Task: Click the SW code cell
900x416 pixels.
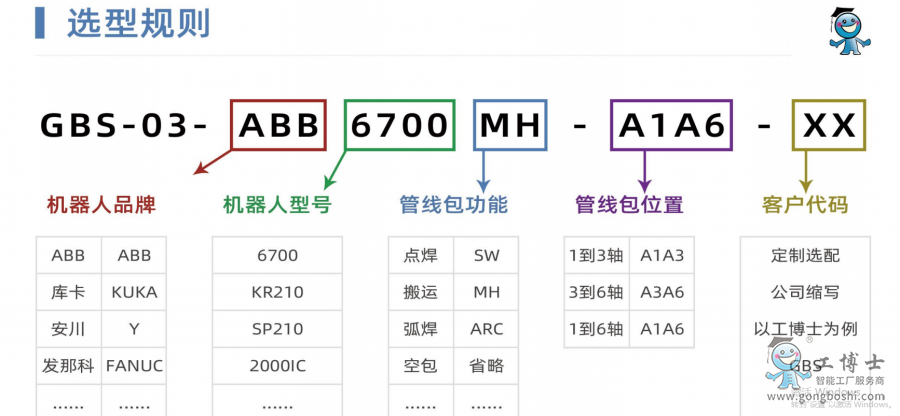Action: click(x=487, y=255)
